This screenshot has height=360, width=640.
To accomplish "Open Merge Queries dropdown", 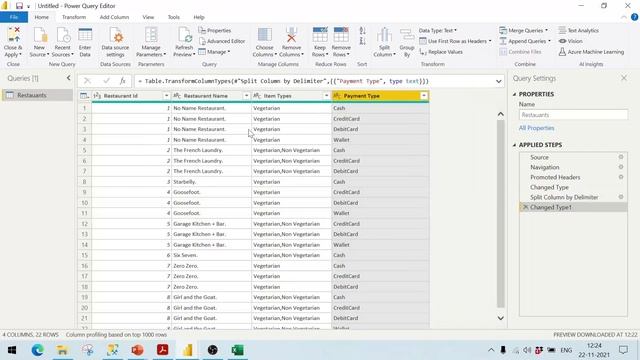I will [524, 31].
